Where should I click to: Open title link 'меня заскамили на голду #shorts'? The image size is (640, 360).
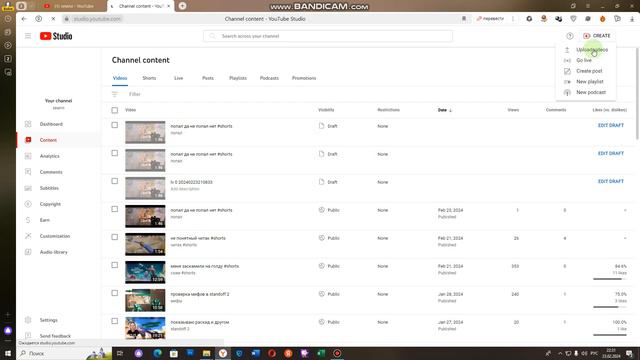pos(204,266)
